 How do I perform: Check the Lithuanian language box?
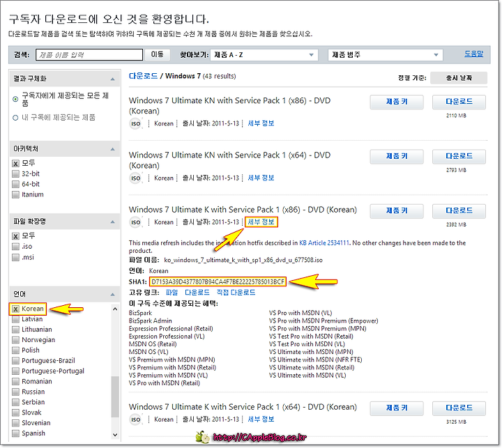[15, 330]
